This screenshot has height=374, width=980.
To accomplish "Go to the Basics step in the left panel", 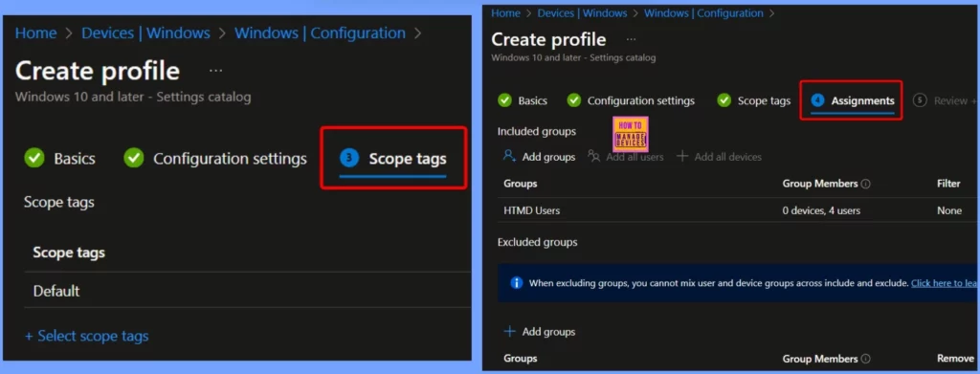I will (60, 159).
